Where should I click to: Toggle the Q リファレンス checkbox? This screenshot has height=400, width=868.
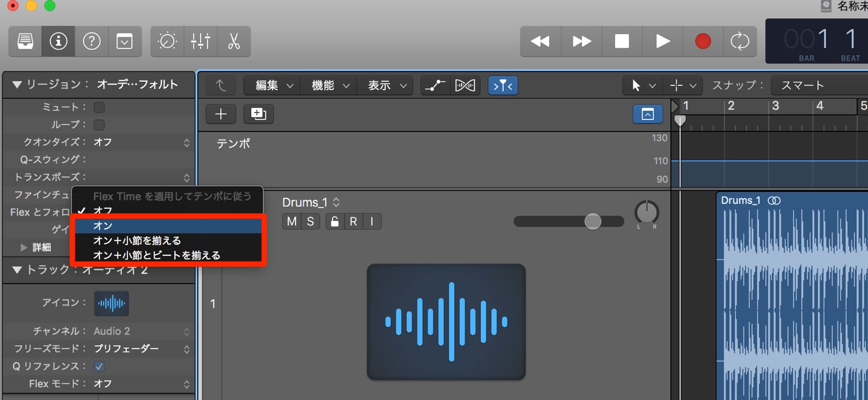pos(99,366)
